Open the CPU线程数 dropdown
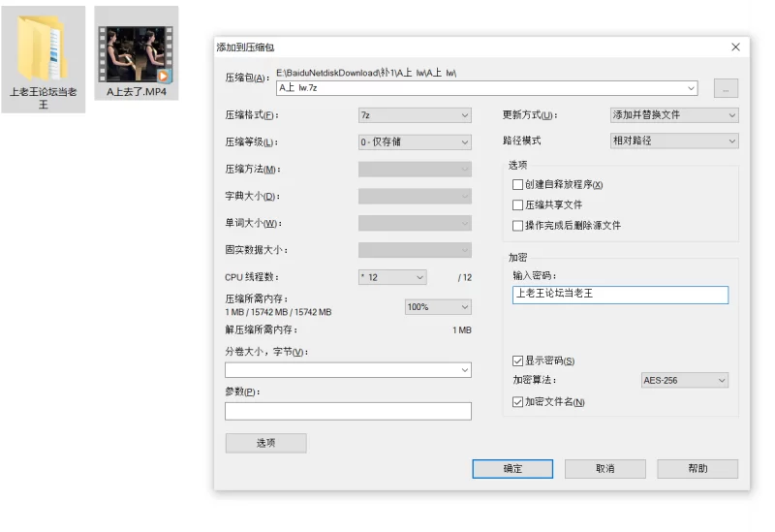Viewport: 775px width, 532px height. 392,277
